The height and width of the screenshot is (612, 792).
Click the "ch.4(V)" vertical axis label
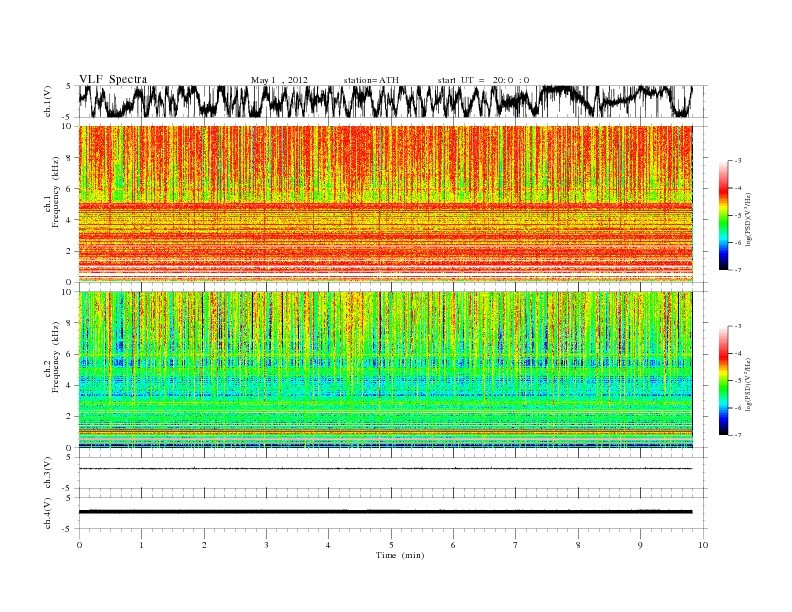pyautogui.click(x=48, y=513)
